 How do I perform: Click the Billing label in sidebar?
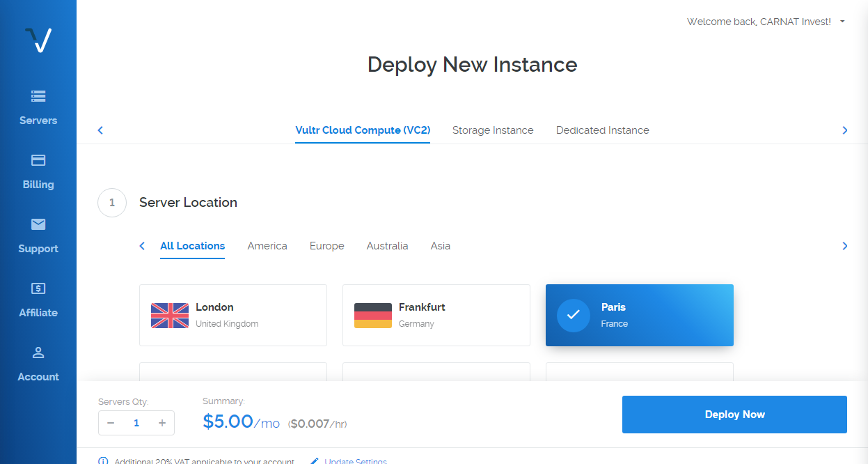pyautogui.click(x=38, y=185)
